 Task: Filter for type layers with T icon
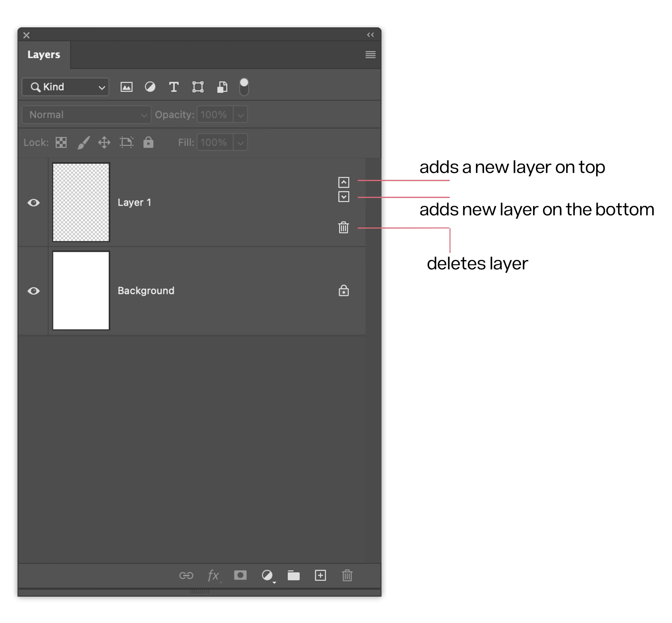174,87
